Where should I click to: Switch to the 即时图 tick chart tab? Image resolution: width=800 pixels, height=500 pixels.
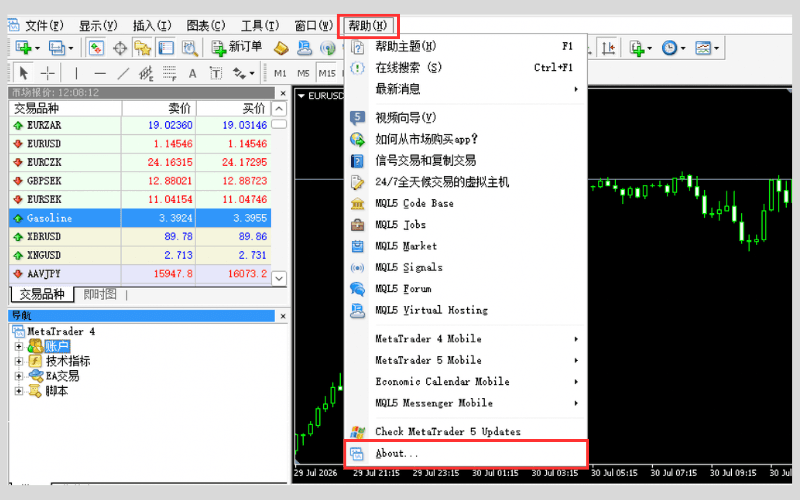click(100, 294)
